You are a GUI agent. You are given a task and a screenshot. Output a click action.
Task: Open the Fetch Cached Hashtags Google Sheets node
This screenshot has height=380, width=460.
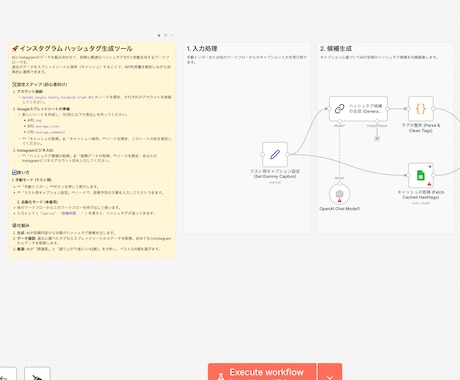pos(421,175)
